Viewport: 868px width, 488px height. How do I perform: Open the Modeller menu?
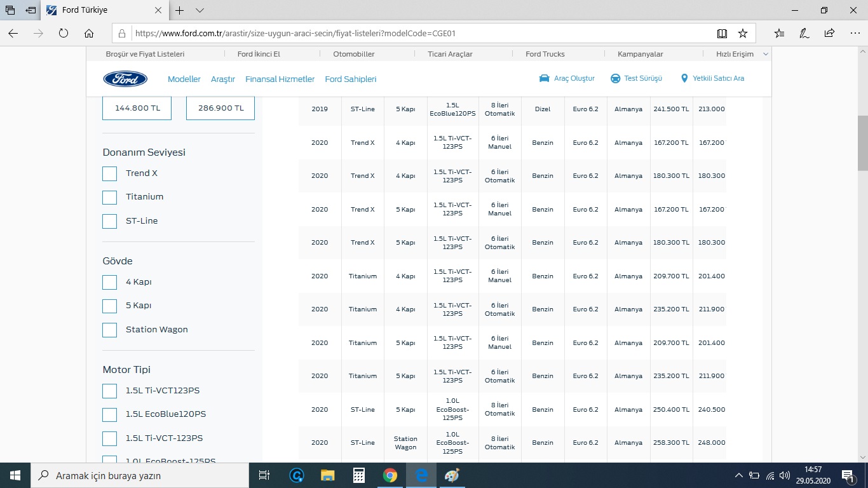184,79
